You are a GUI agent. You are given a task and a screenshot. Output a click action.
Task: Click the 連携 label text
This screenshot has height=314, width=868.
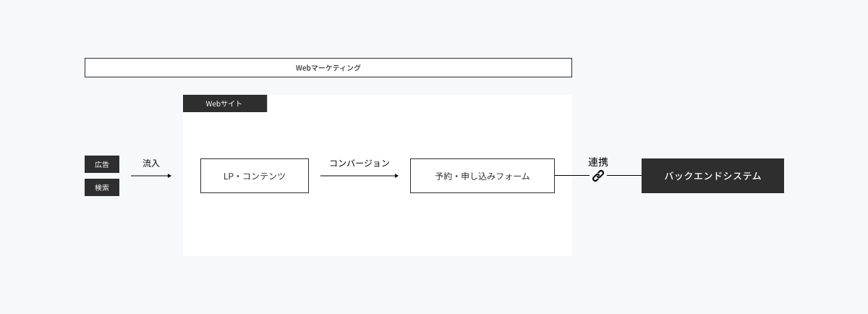point(598,162)
